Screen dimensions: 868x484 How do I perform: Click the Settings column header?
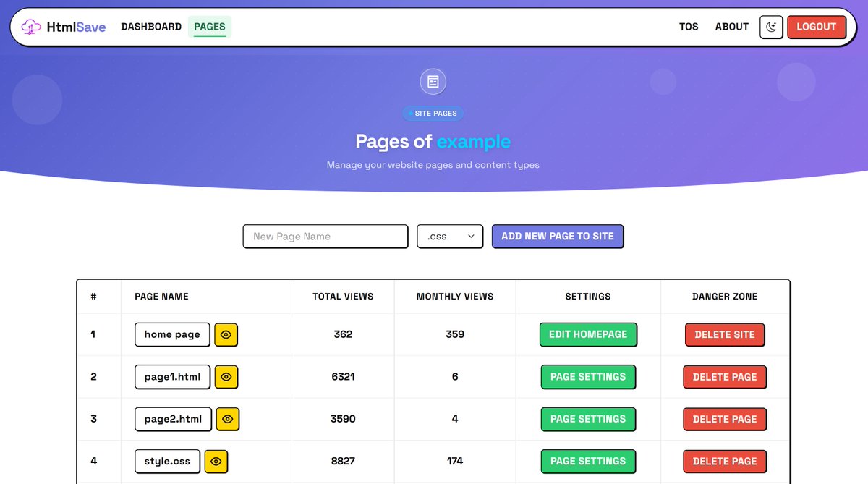[x=588, y=297]
